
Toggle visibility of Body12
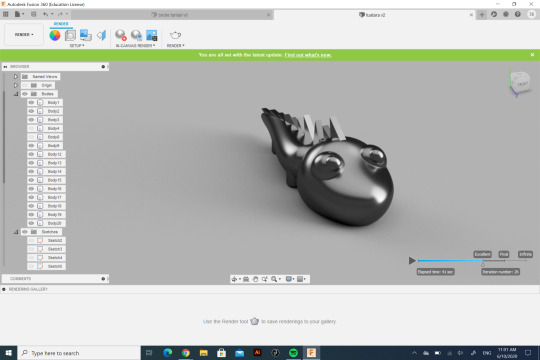31,154
